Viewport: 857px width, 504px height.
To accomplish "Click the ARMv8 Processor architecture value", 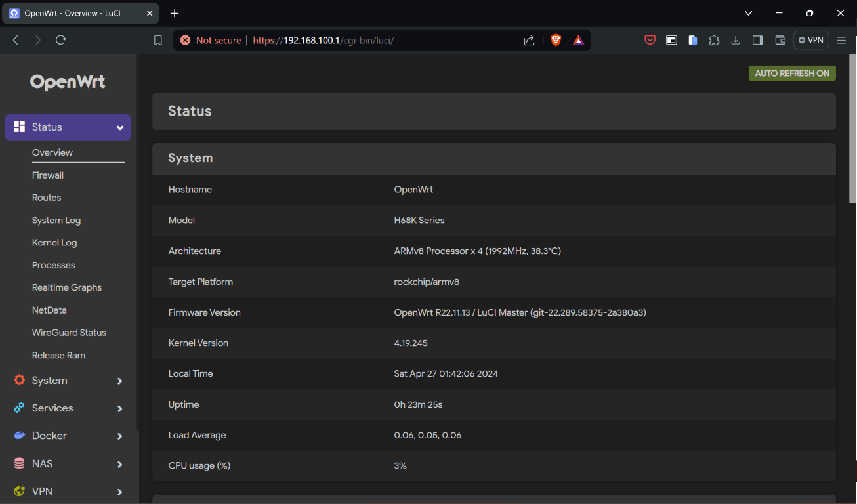I will (477, 251).
